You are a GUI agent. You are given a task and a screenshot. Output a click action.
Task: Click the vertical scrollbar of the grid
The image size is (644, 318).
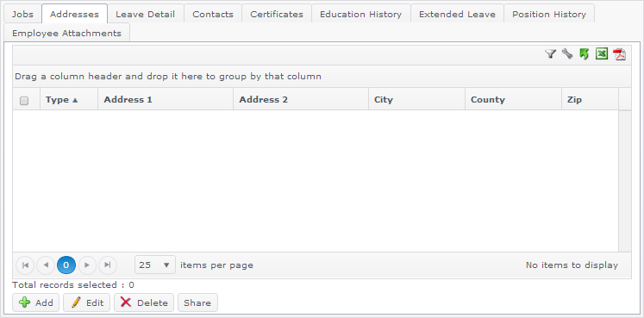[625, 180]
